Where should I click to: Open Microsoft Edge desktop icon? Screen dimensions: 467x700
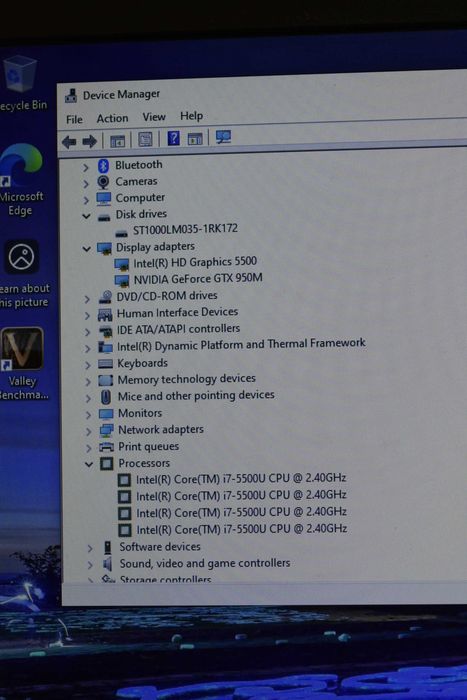[x=21, y=180]
